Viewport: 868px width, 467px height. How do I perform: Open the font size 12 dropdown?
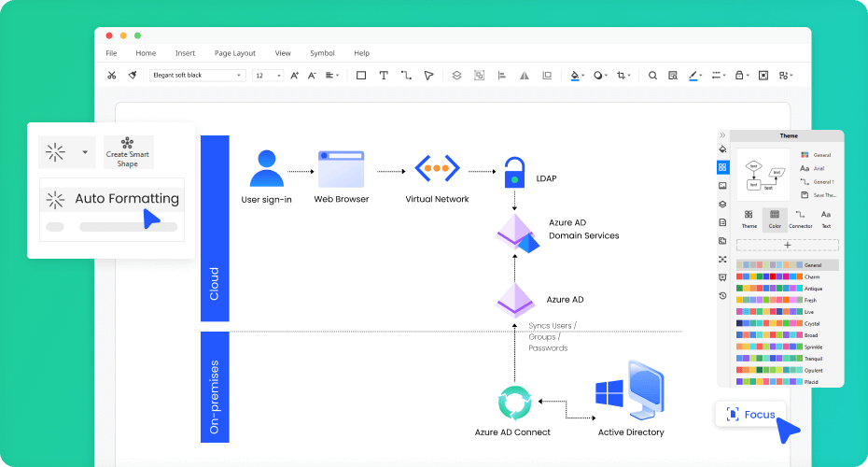[x=267, y=76]
